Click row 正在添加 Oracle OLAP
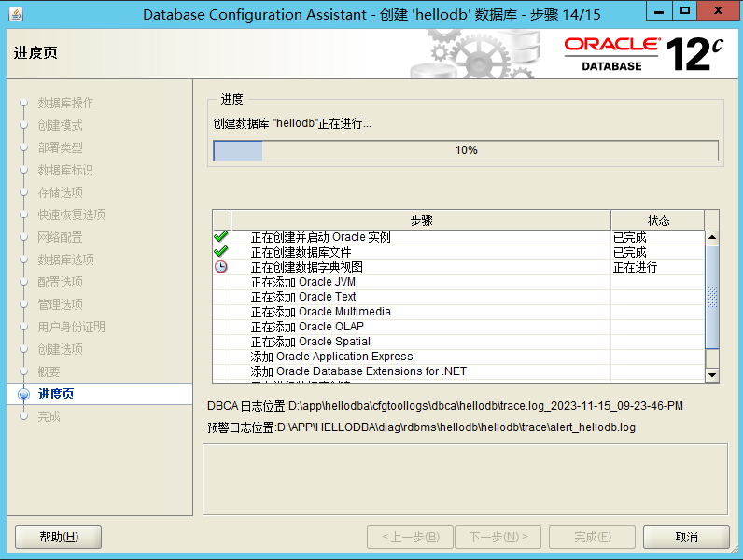 [x=458, y=327]
